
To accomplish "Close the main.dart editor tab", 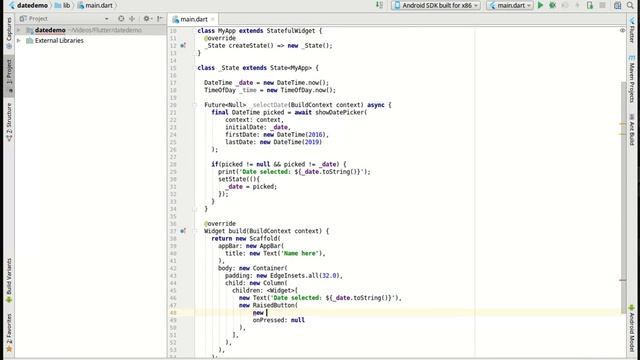I will [213, 19].
